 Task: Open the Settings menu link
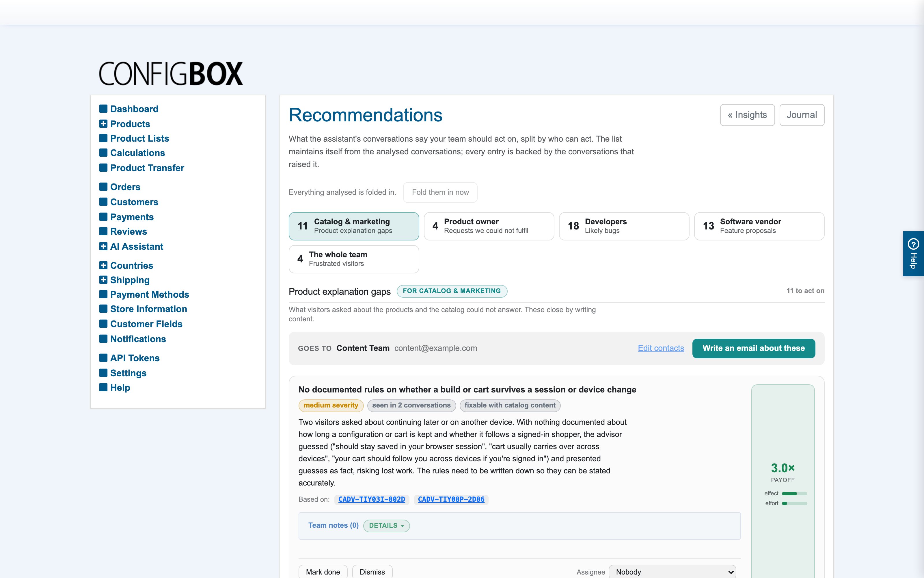pyautogui.click(x=128, y=373)
